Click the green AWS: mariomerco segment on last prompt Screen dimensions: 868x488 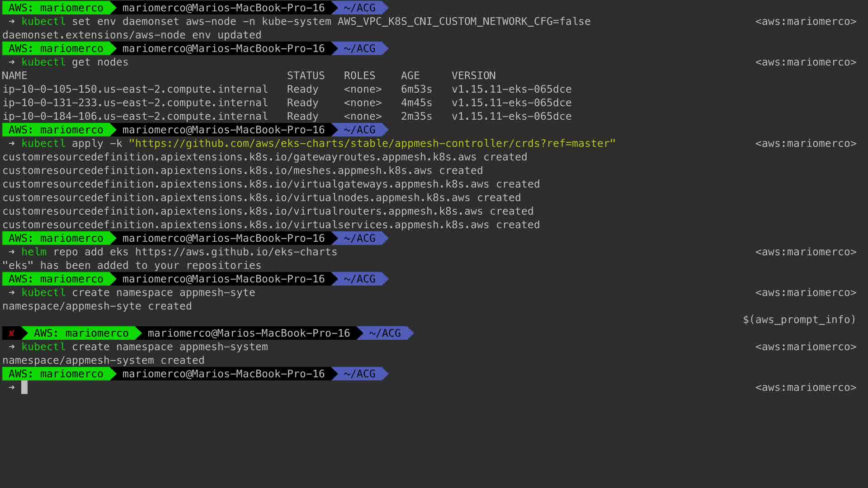pyautogui.click(x=56, y=374)
